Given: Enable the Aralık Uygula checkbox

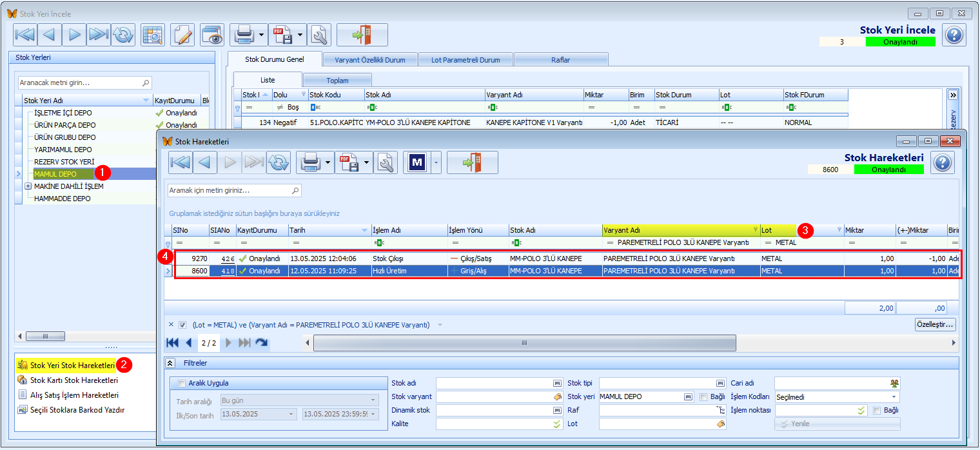Looking at the screenshot, I should coord(182,383).
